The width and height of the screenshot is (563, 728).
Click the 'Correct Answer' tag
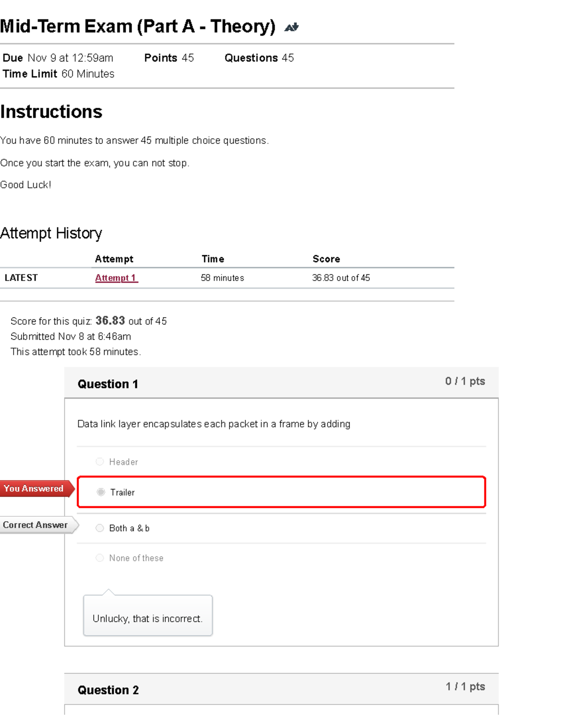pyautogui.click(x=36, y=525)
